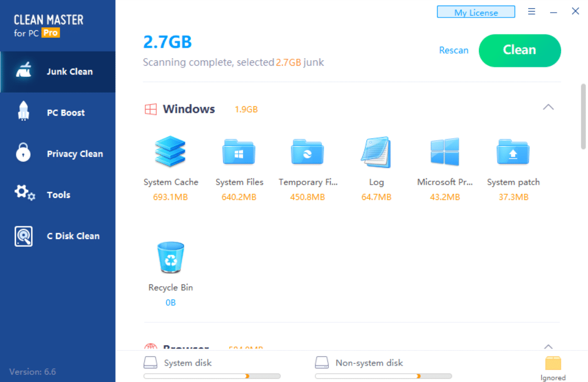Open the C Disk Clean section

point(58,236)
